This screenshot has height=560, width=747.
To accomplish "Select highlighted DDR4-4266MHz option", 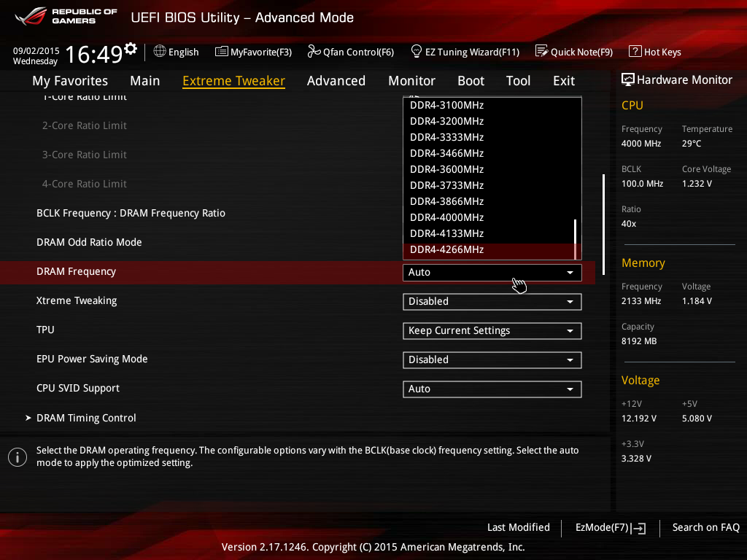I will tap(489, 250).
